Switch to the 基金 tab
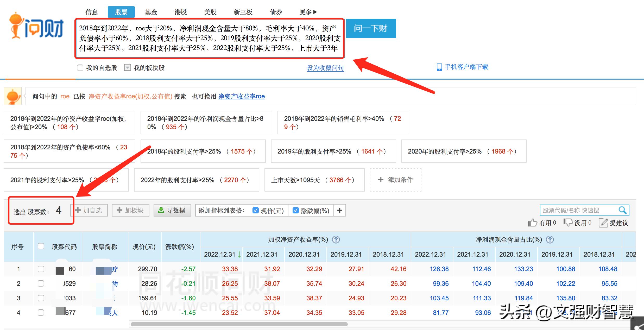This screenshot has width=644, height=330. click(x=151, y=12)
